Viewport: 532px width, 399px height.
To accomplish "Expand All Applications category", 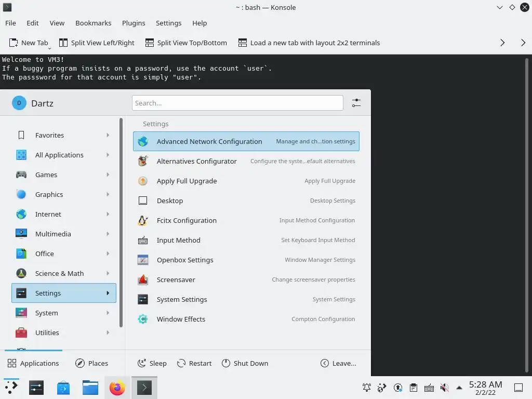I will [64, 155].
